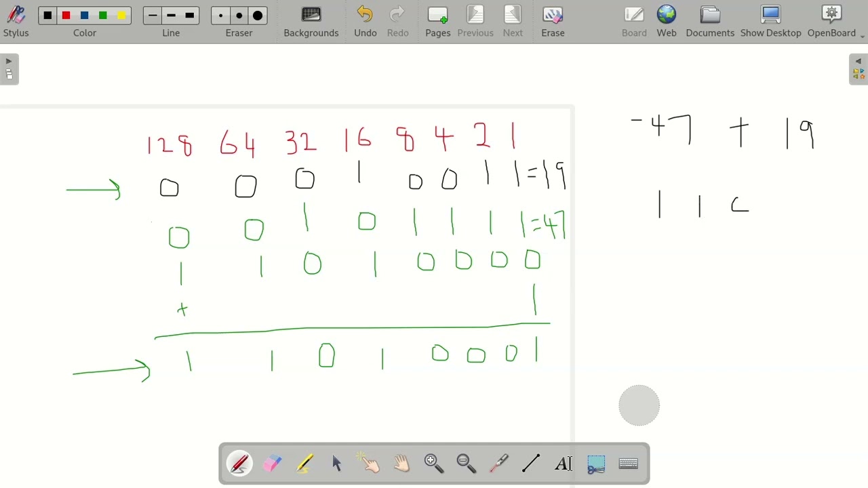Open the Documents view
Viewport: 868px width, 488px height.
pyautogui.click(x=710, y=21)
